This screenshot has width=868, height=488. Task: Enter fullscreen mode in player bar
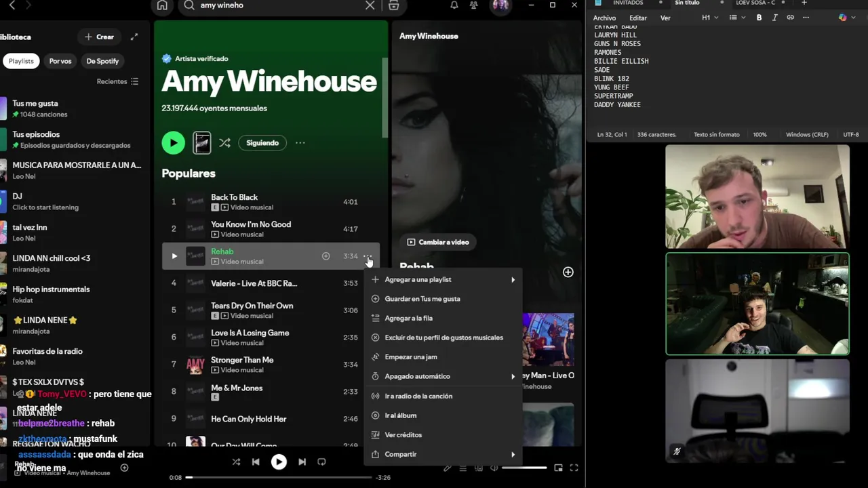pyautogui.click(x=574, y=468)
